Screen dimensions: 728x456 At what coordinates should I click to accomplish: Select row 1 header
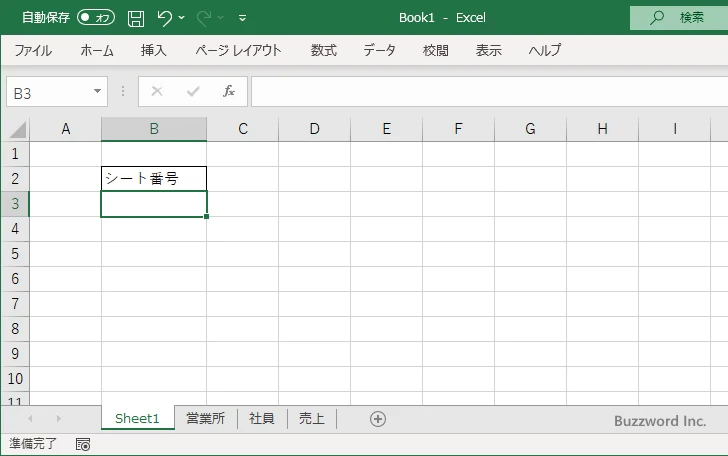click(15, 154)
